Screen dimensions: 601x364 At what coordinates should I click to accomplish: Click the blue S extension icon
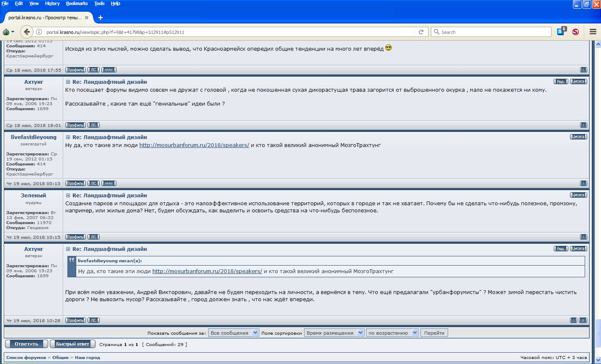click(561, 31)
